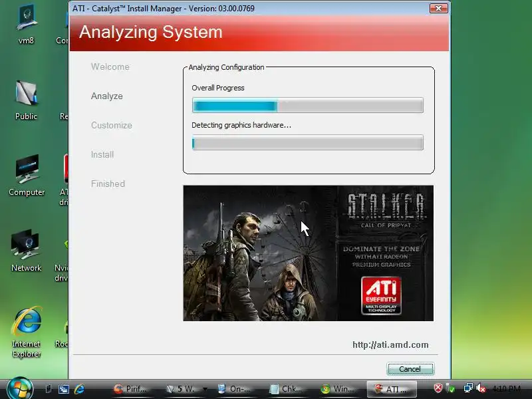
Task: Click the Switch between windows quick launch icon
Action: coord(63,389)
